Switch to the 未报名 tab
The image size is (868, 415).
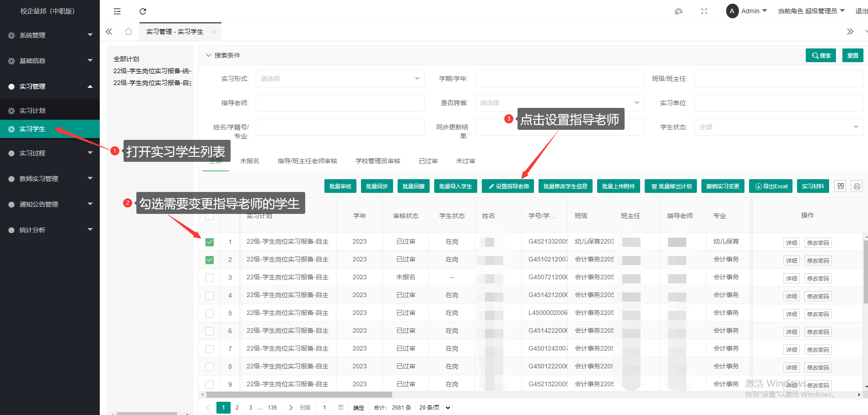(x=249, y=161)
